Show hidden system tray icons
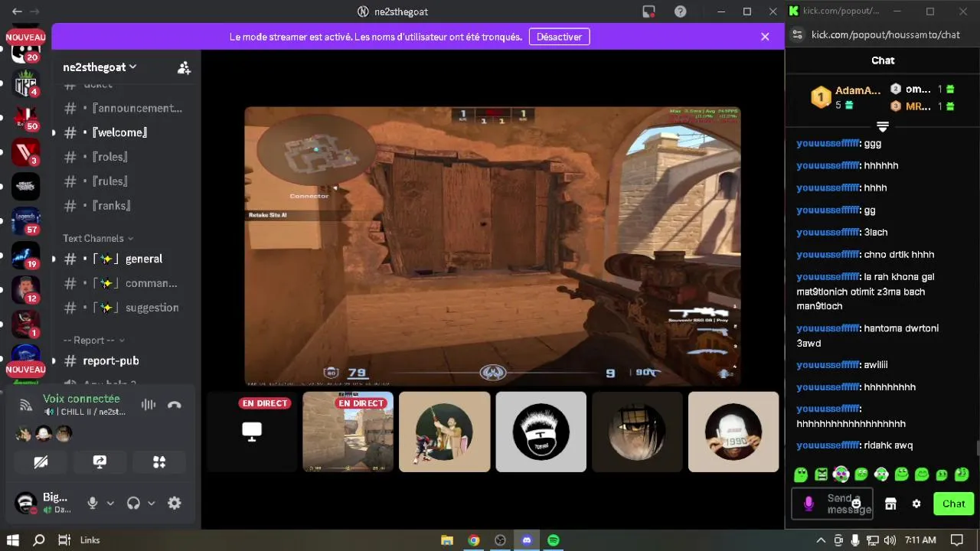This screenshot has width=980, height=551. point(821,540)
